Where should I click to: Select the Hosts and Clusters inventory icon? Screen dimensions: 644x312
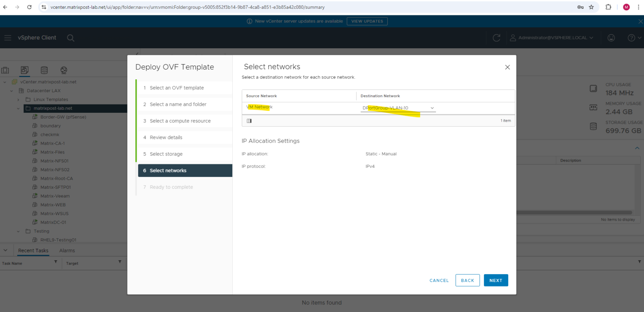click(5, 70)
